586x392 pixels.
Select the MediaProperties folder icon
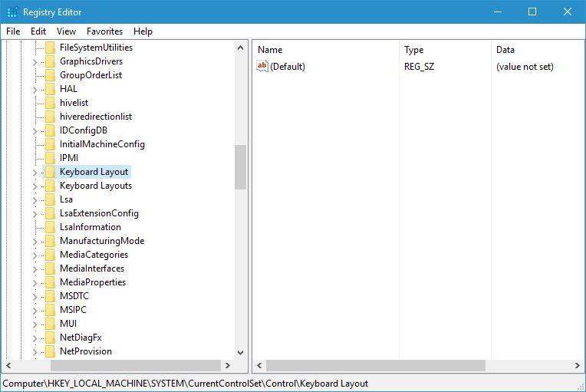(x=50, y=283)
